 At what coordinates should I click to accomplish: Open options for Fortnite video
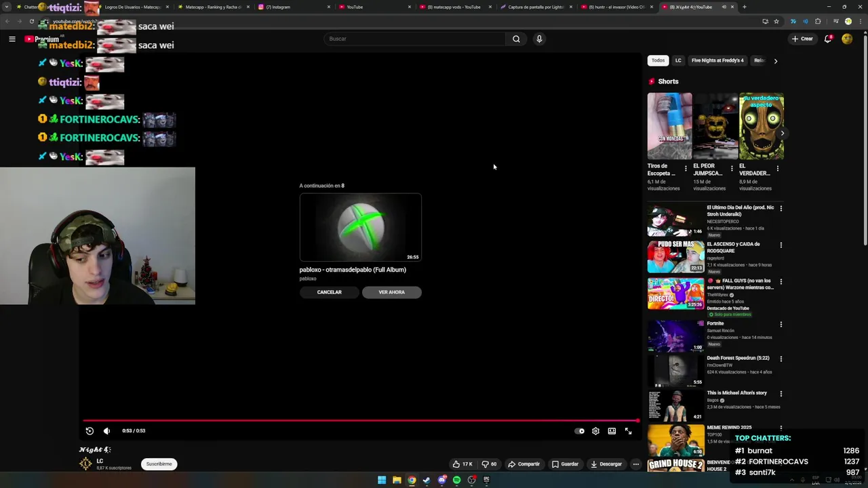pos(781,325)
